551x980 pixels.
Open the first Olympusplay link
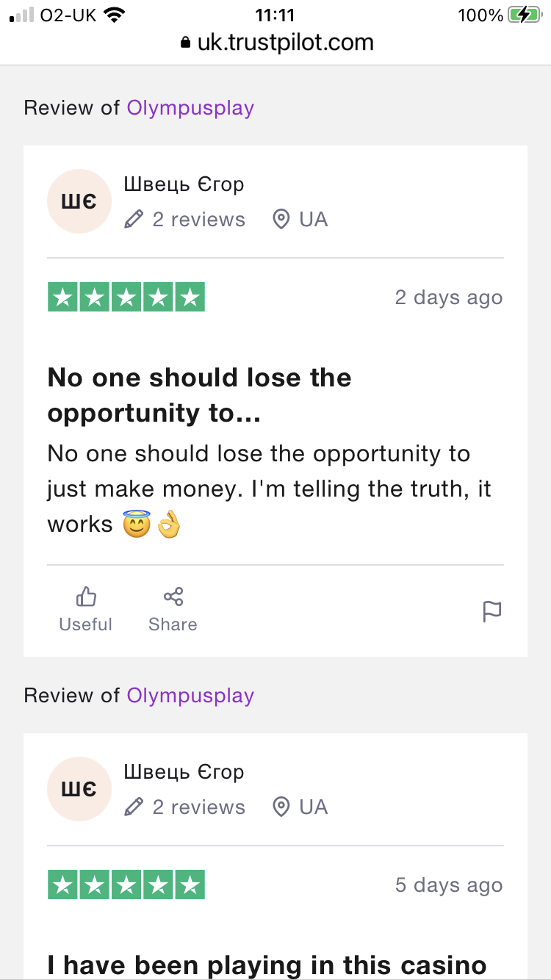(190, 108)
